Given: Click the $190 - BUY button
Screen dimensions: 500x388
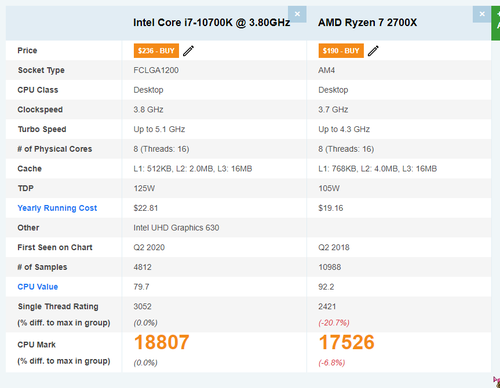Looking at the screenshot, I should coord(341,51).
